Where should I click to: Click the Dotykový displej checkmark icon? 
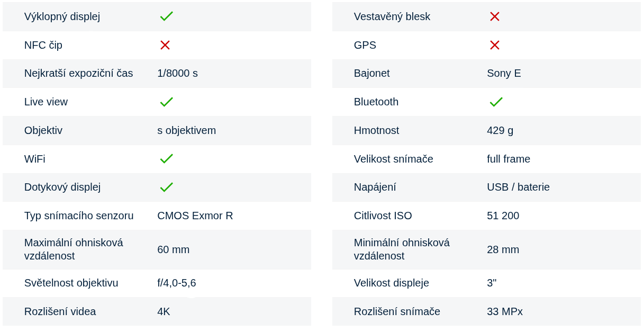(166, 187)
